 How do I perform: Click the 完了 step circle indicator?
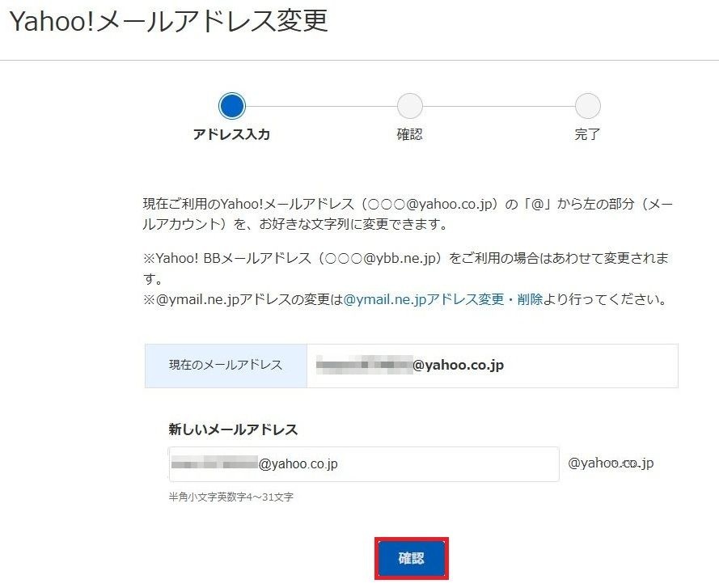[x=587, y=106]
